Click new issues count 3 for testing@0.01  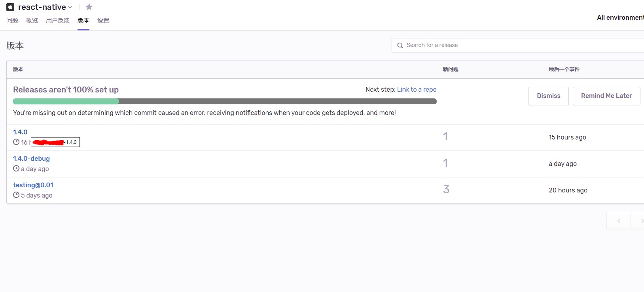coord(446,190)
